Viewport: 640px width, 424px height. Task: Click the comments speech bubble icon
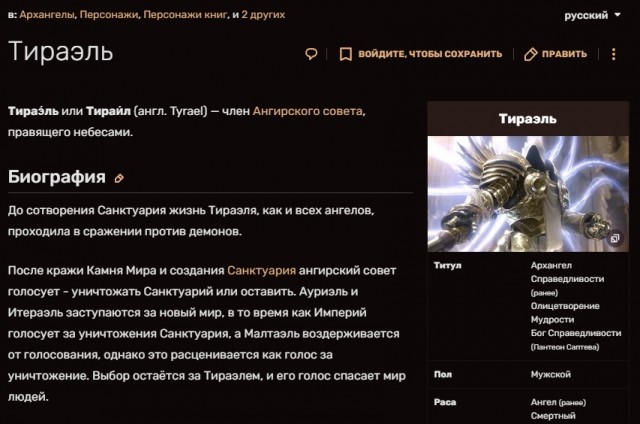[x=311, y=54]
